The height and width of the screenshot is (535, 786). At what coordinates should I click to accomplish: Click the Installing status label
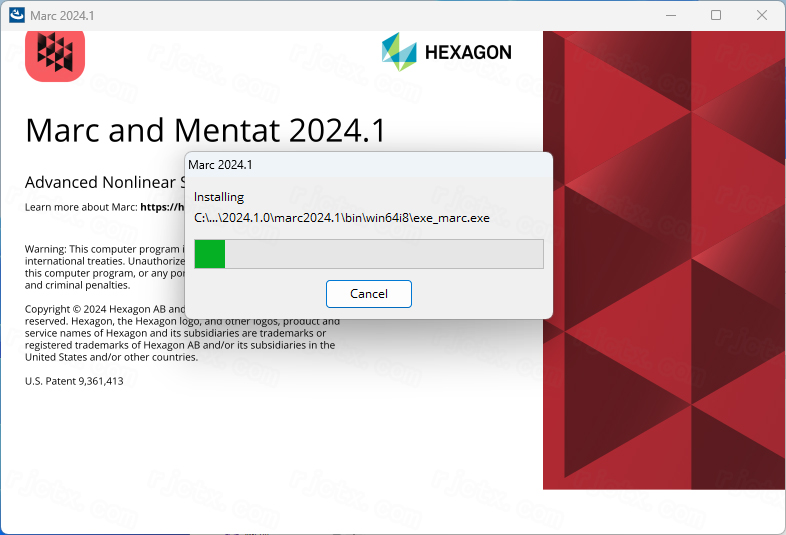pyautogui.click(x=219, y=197)
